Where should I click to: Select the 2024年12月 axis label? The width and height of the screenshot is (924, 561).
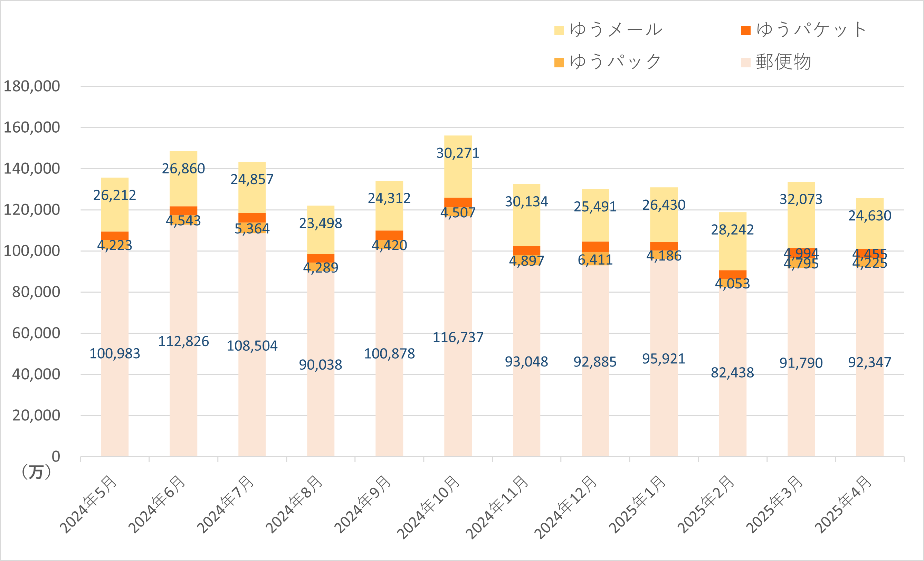(x=566, y=507)
